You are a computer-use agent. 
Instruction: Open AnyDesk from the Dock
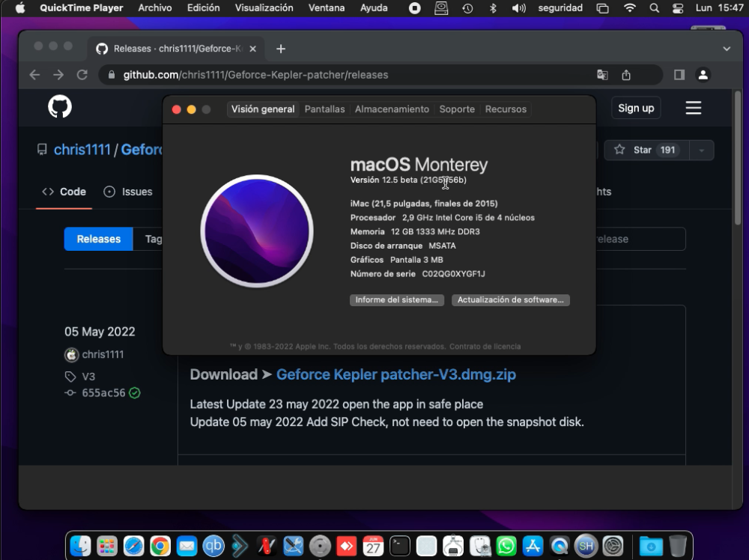coord(347,546)
